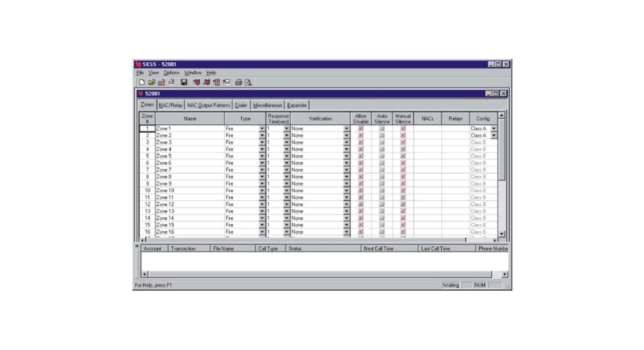Click the Zone 13 name cell
The height and width of the screenshot is (350, 644).
(190, 211)
